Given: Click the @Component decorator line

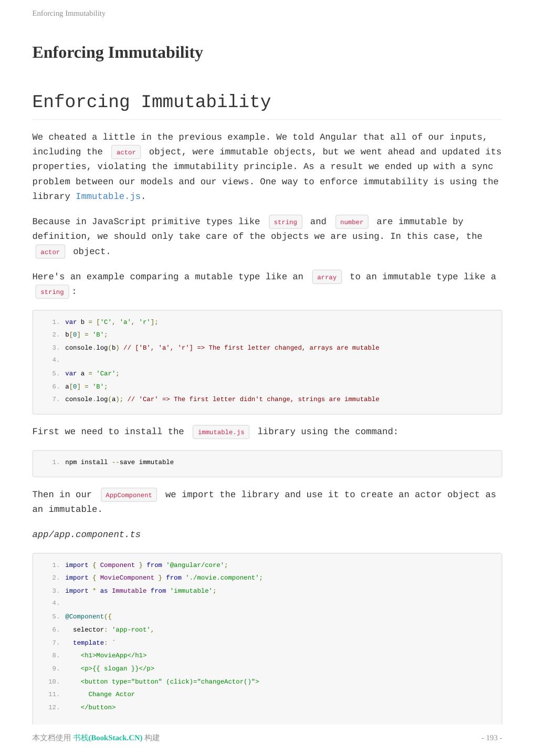Looking at the screenshot, I should coord(88,616).
